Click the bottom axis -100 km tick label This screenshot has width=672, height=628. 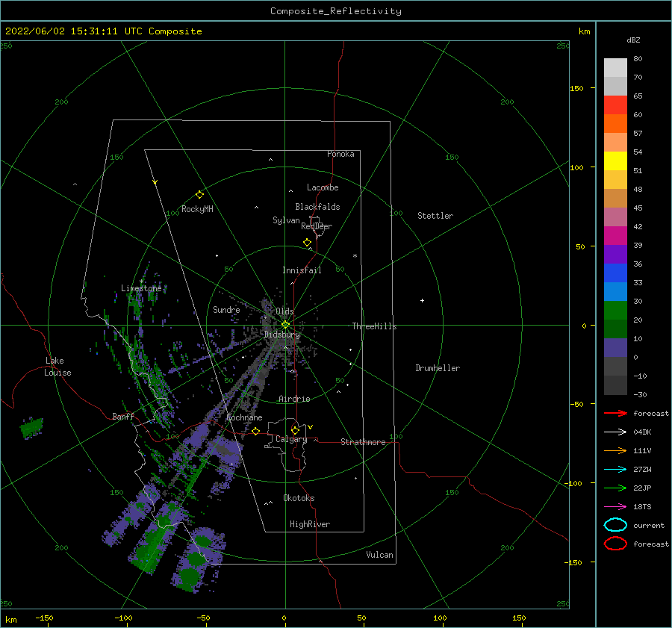coord(123,618)
